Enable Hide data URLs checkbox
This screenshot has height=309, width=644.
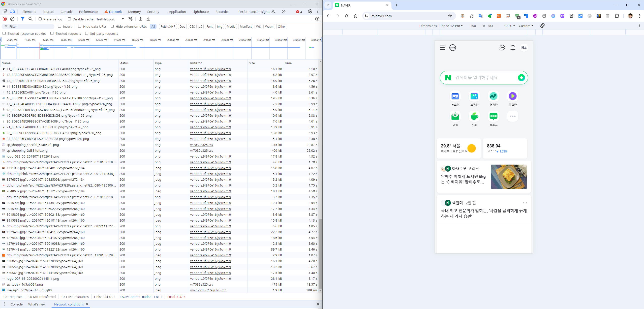click(x=80, y=26)
